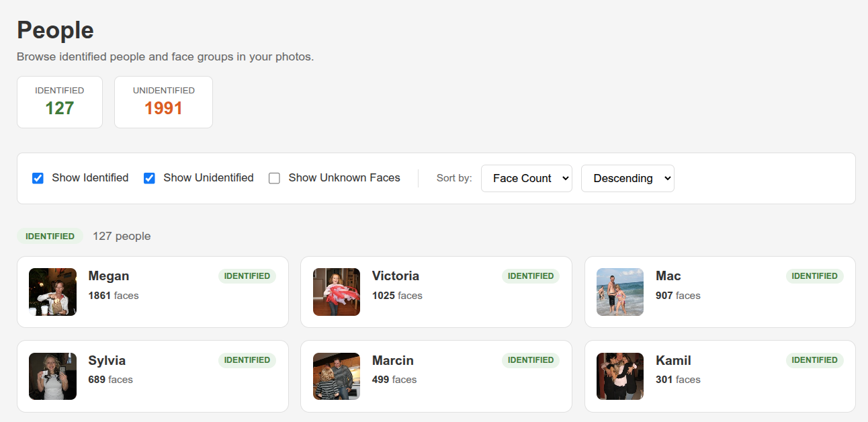Click the Identified count stat card
Image resolution: width=868 pixels, height=422 pixels.
60,101
